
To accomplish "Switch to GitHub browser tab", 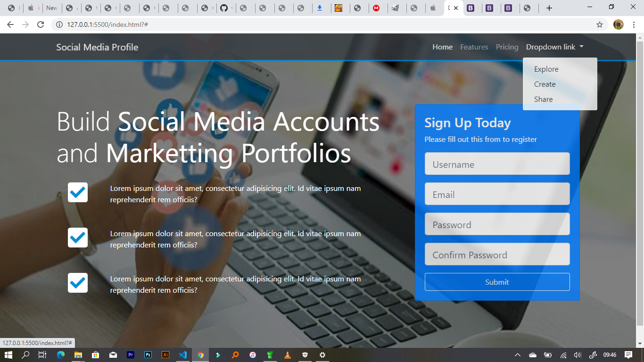I will (225, 8).
